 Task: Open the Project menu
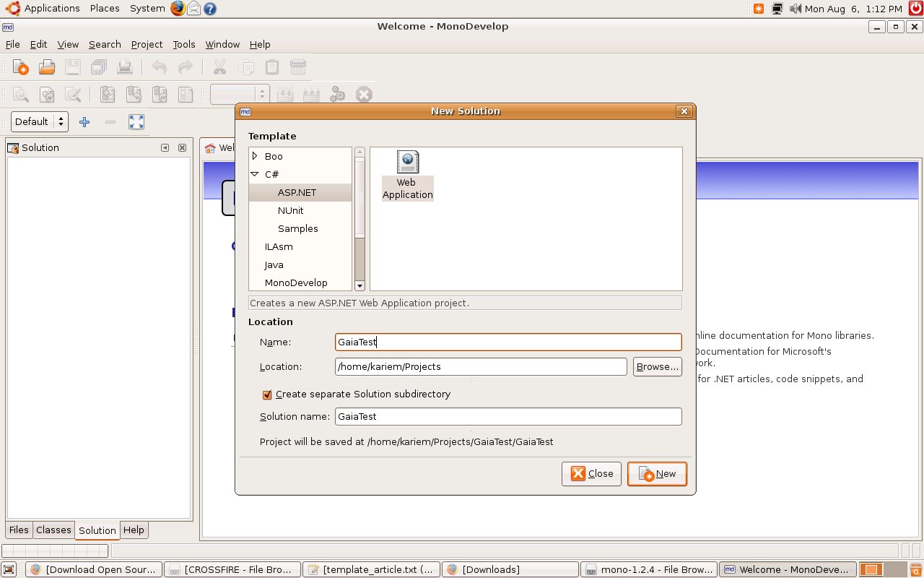147,44
